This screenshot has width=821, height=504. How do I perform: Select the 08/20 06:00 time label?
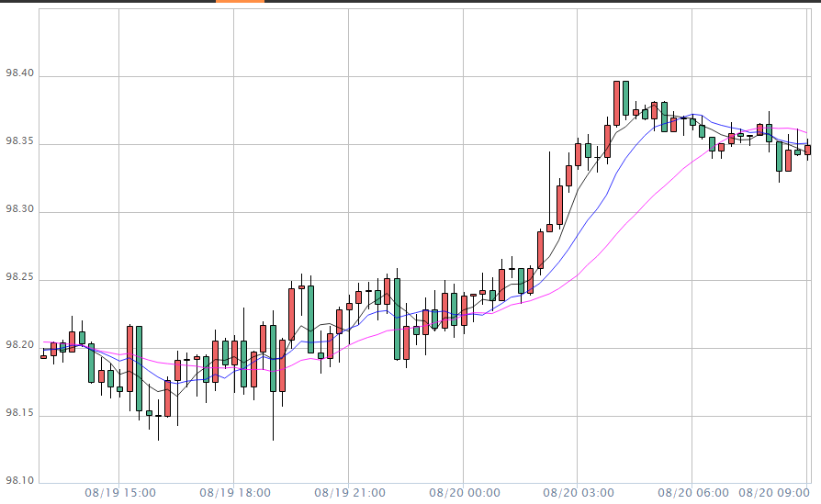(692, 493)
